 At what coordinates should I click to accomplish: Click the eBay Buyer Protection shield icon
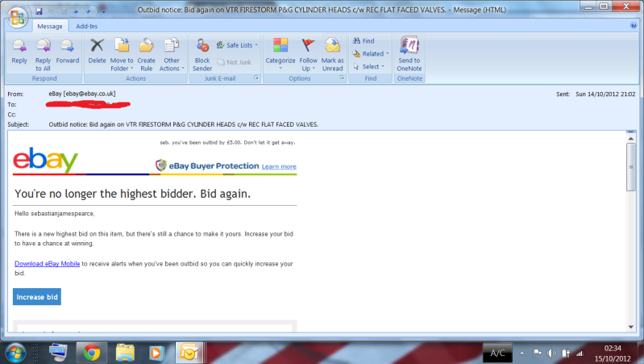pos(160,165)
